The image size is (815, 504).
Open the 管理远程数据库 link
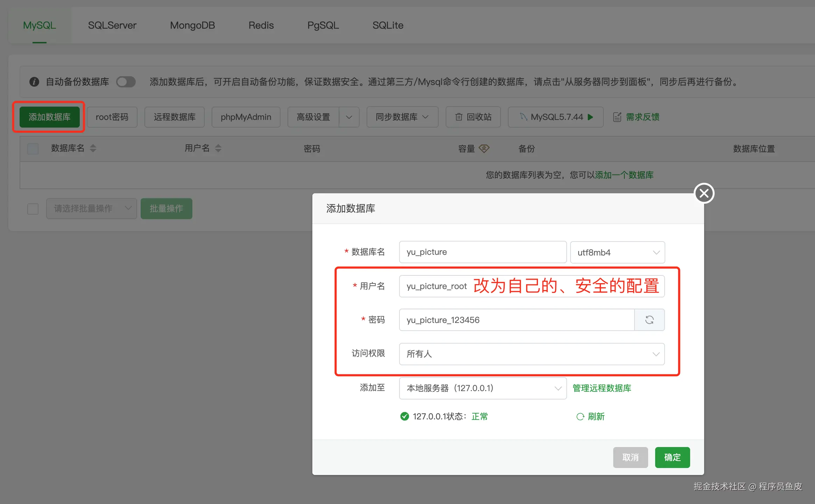(x=602, y=388)
